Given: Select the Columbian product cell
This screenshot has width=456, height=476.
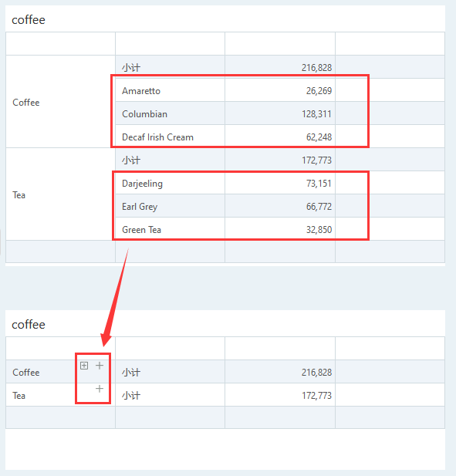Looking at the screenshot, I should (170, 113).
